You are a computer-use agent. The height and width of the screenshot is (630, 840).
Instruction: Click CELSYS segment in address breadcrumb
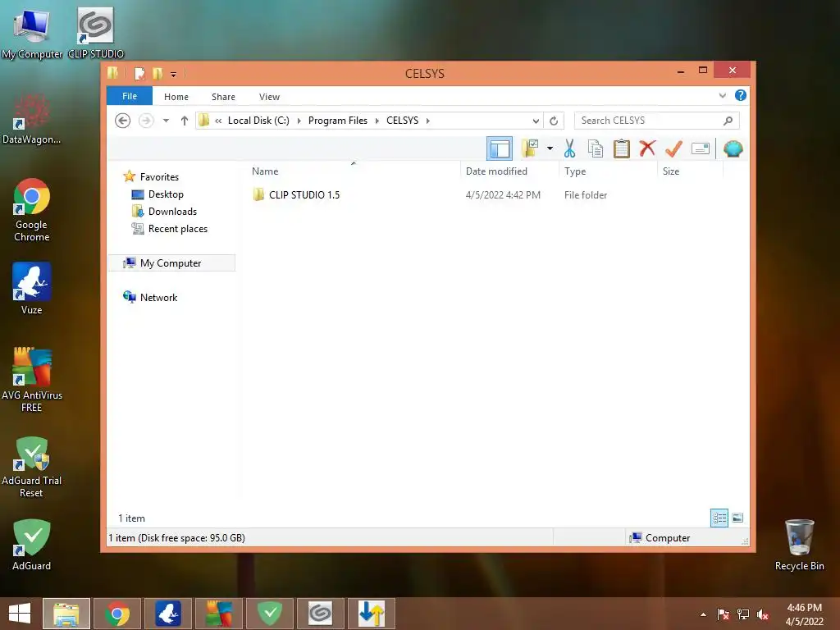coord(402,121)
